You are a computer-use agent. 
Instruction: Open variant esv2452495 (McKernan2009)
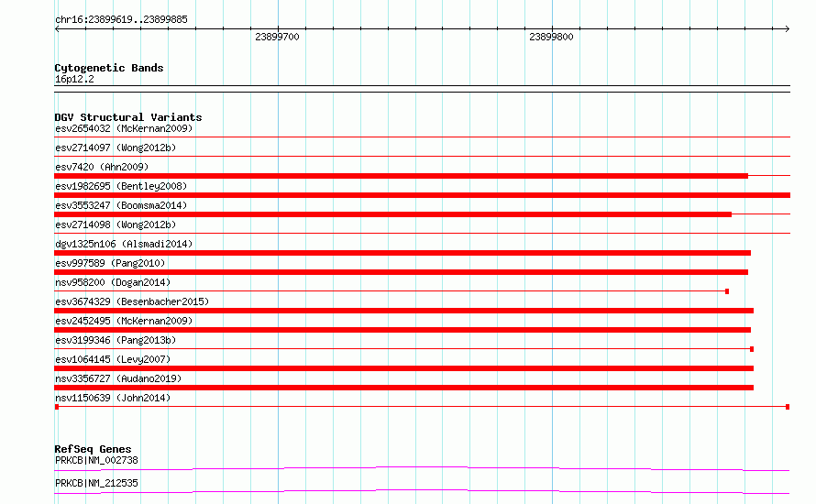pos(124,321)
